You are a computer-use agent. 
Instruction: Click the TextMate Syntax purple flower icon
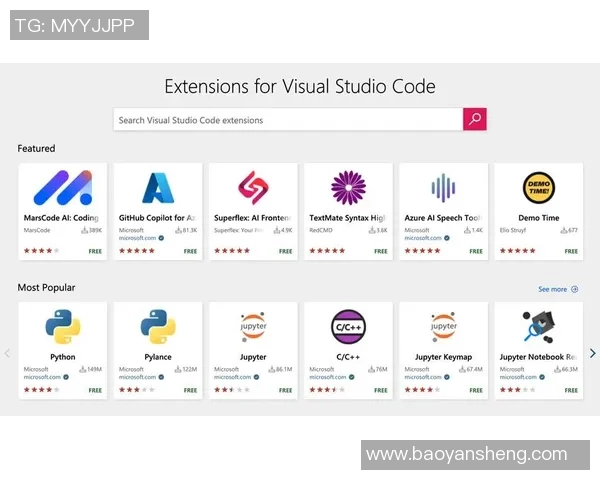point(348,187)
